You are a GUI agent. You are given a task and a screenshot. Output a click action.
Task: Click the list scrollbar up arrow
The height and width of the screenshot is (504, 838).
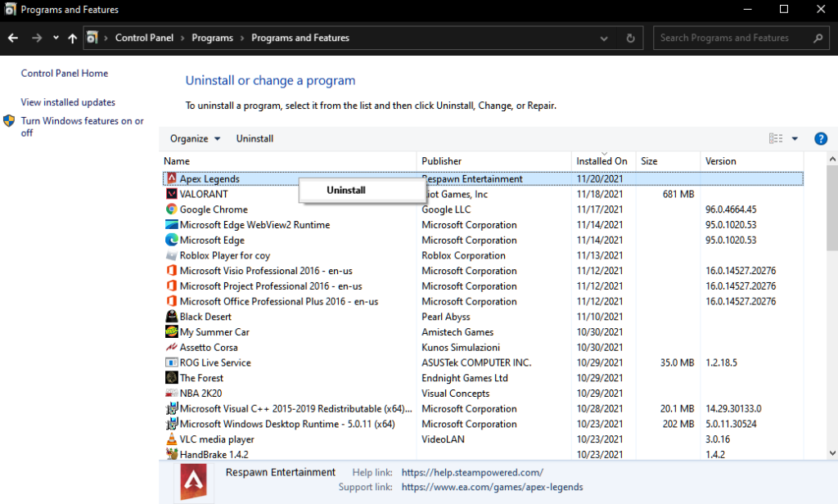click(832, 159)
